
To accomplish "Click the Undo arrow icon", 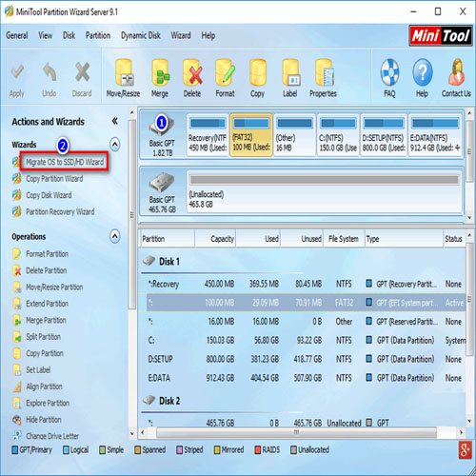I will tap(50, 71).
